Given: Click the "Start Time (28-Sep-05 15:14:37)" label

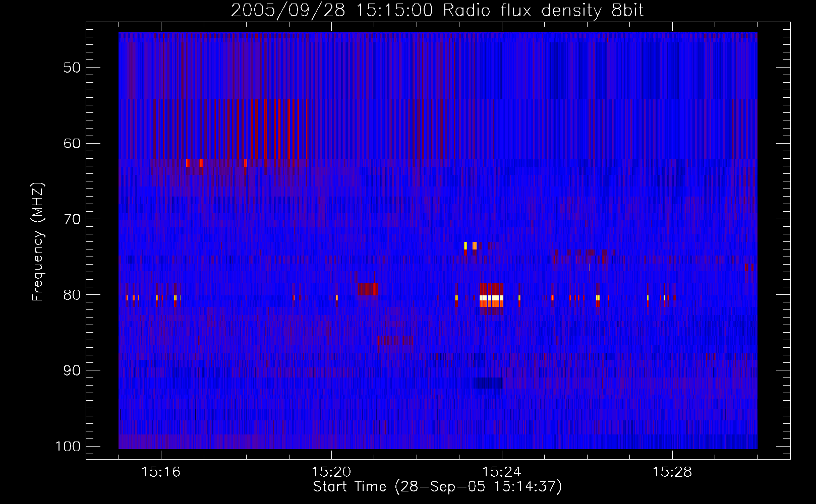Looking at the screenshot, I should coord(437,487).
